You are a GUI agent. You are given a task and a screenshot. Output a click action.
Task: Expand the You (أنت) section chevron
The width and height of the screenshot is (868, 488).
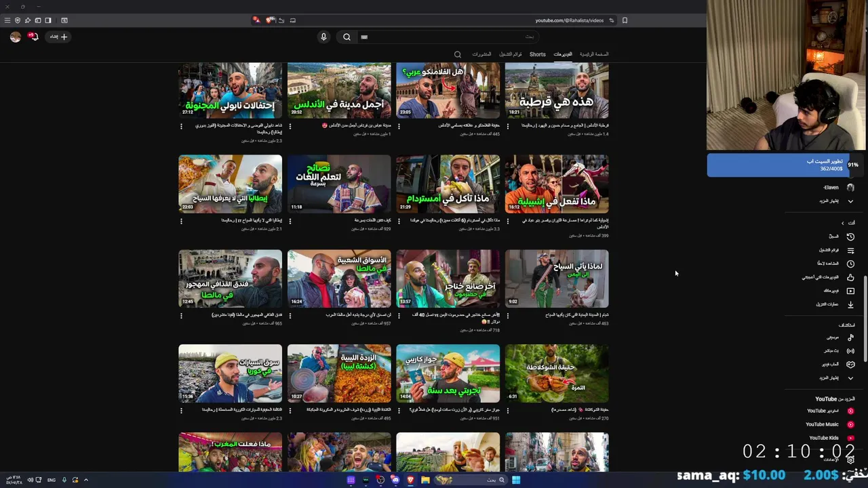843,223
